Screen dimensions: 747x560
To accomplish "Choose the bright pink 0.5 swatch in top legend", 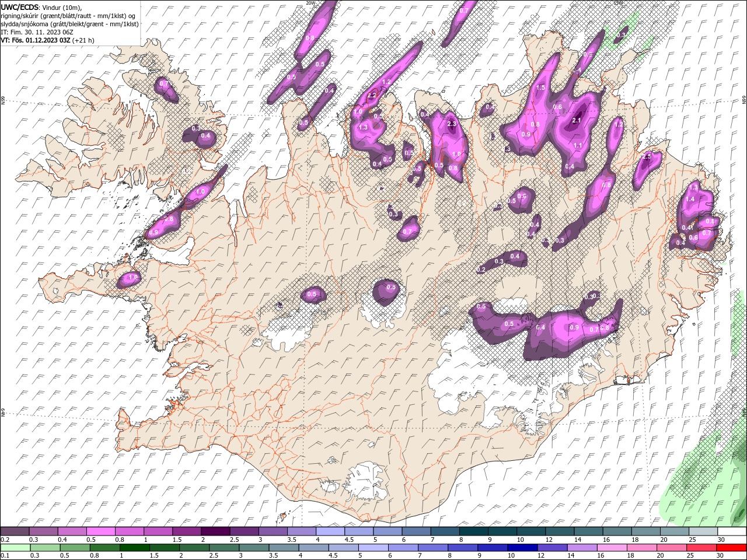I will pos(102,531).
